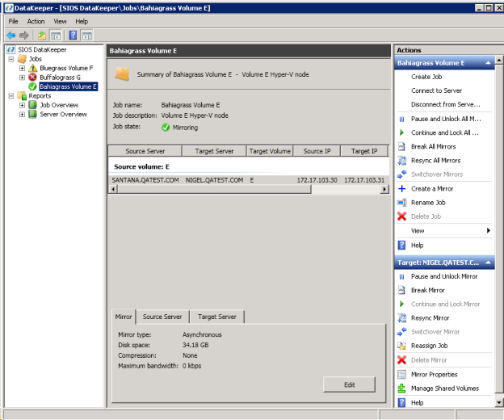Click the Buffalograss G red error icon
The height and width of the screenshot is (420, 504).
tap(32, 77)
